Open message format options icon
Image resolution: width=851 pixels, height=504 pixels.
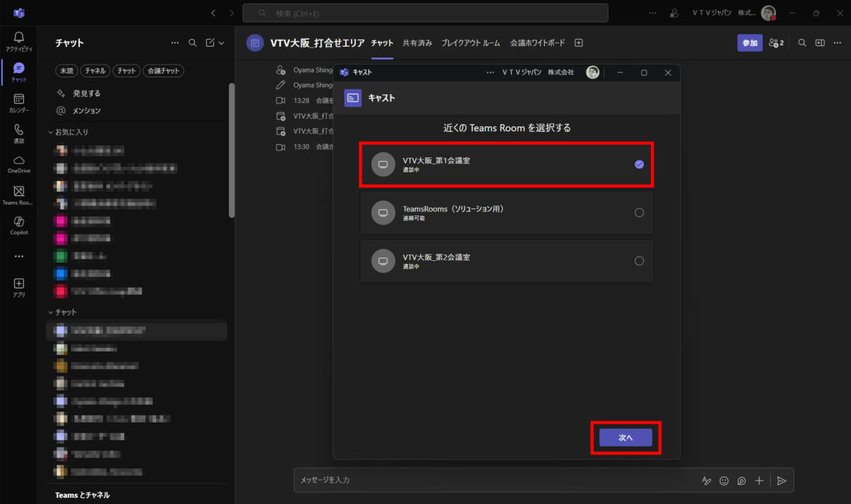pyautogui.click(x=706, y=481)
